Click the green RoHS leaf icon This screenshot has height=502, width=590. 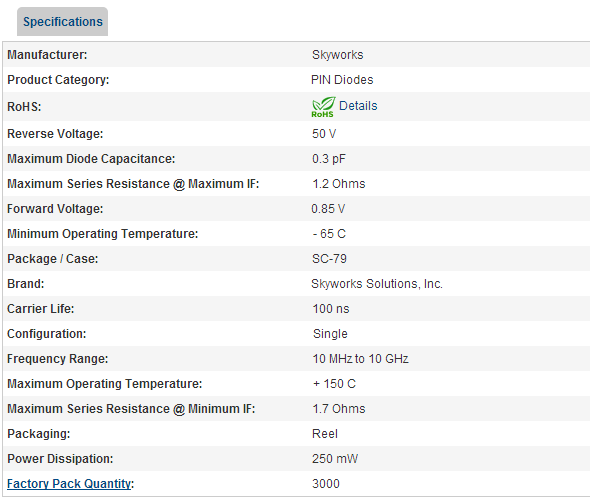[x=323, y=107]
